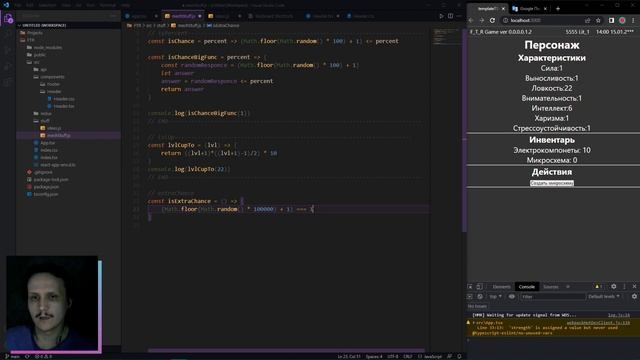
Task: Collapse the components folder
Action: [49, 77]
